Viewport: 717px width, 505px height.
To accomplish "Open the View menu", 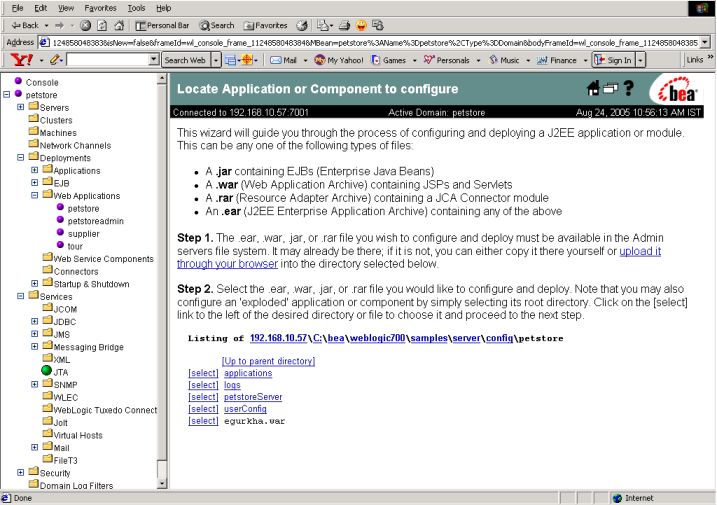I will [66, 8].
